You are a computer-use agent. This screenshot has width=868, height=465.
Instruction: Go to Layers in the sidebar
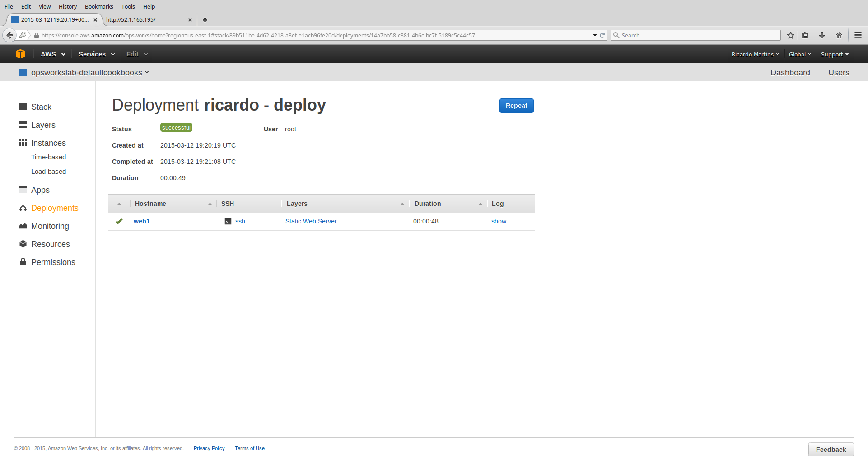click(x=43, y=125)
